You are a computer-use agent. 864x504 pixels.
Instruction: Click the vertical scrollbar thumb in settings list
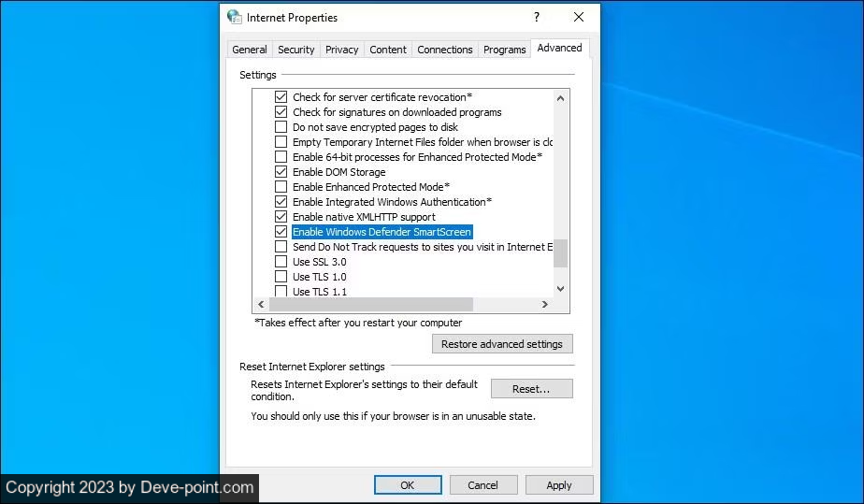click(560, 252)
